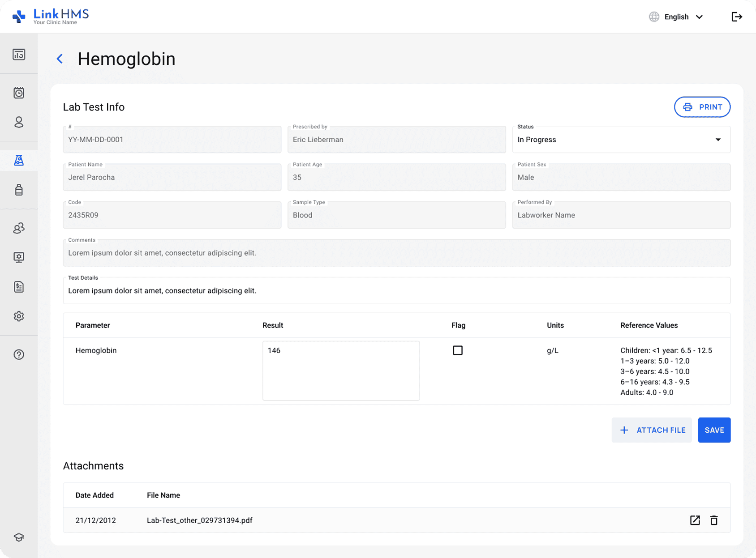This screenshot has height=558, width=756.
Task: Click the date 21/12/2012 cell
Action: (x=96, y=520)
